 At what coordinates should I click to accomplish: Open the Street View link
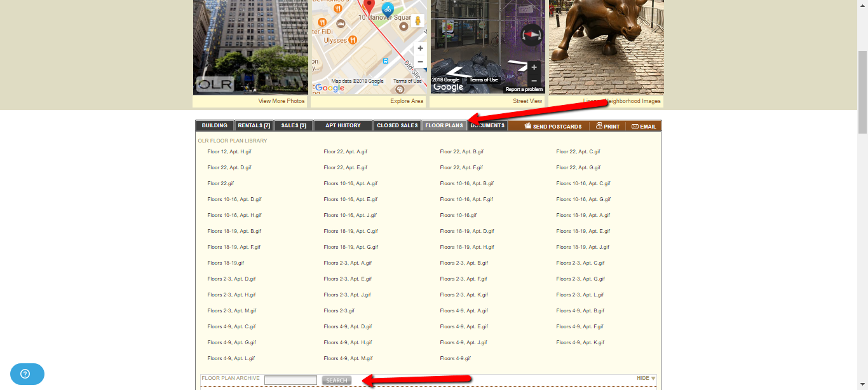(528, 101)
